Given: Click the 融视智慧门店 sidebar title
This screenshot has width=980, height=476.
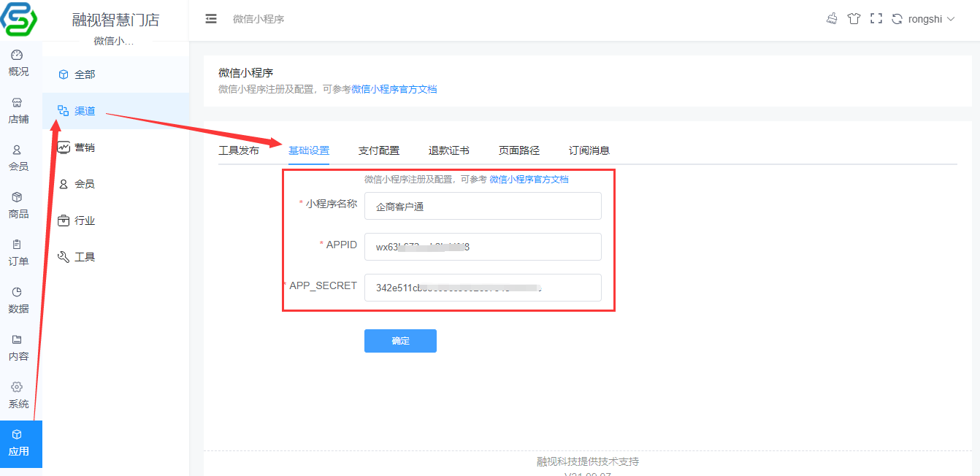Looking at the screenshot, I should coord(115,20).
